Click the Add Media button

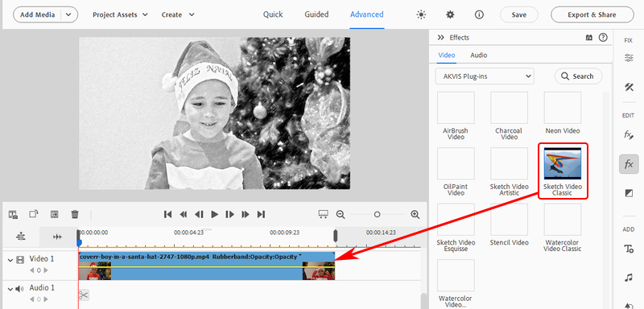pyautogui.click(x=37, y=14)
